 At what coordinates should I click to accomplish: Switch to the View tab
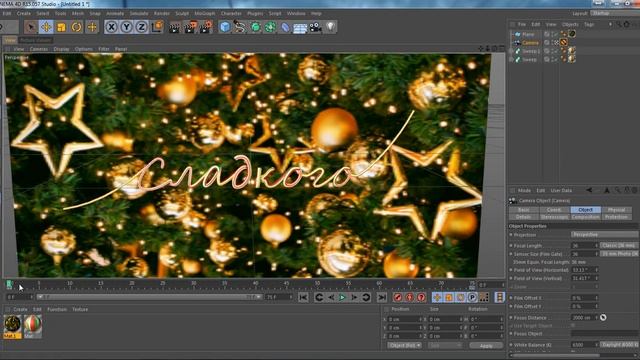coord(10,40)
